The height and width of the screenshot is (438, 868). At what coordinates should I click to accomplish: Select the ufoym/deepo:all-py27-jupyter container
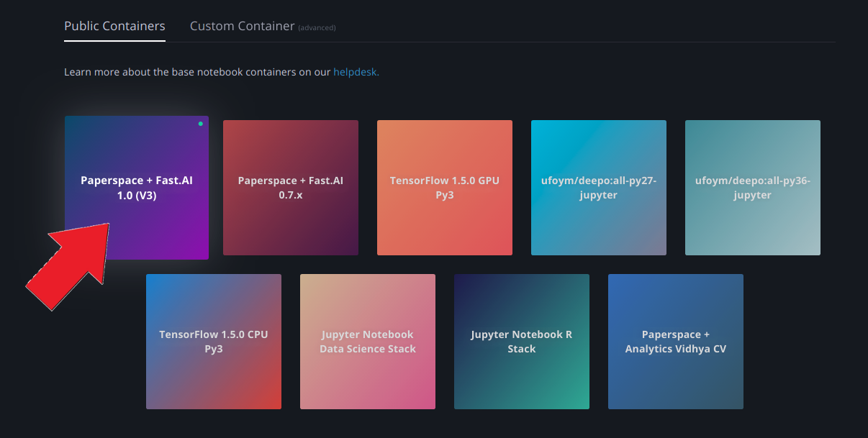(x=598, y=188)
